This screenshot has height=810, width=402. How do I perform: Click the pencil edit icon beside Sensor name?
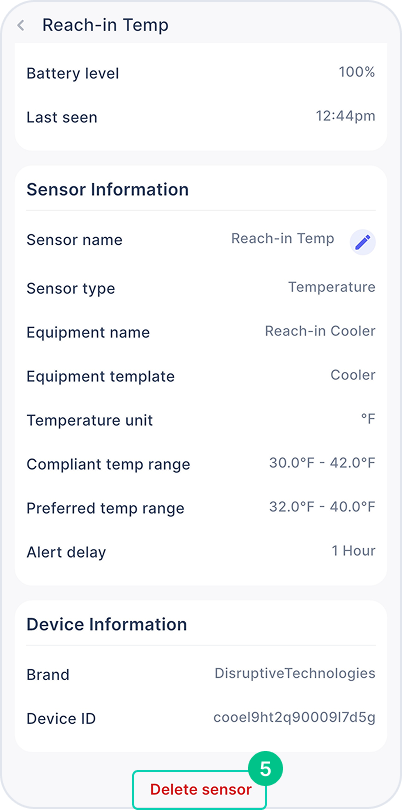[x=363, y=242]
